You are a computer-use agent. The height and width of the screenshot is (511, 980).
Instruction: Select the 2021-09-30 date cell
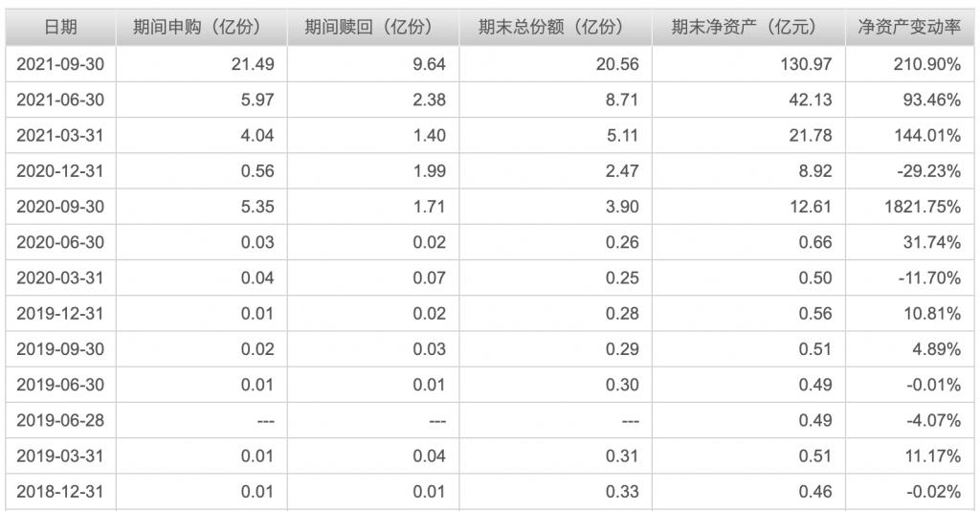tap(61, 63)
